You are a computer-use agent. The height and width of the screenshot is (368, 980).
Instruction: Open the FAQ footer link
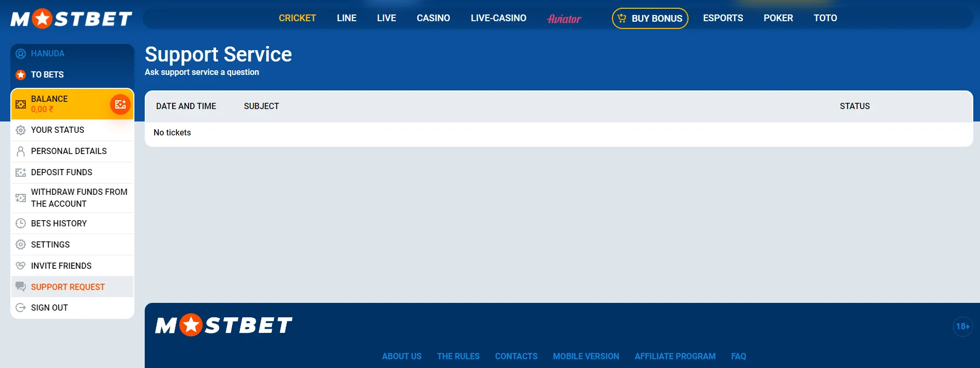click(739, 357)
